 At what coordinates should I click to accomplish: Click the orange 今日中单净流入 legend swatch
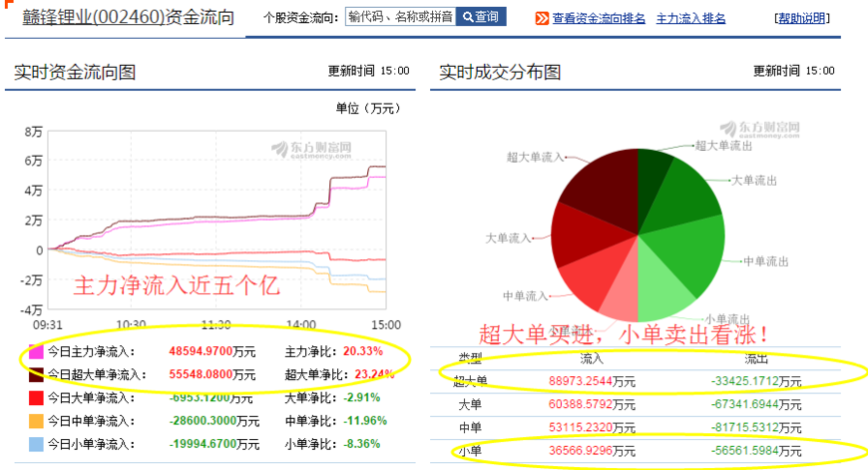click(x=36, y=421)
